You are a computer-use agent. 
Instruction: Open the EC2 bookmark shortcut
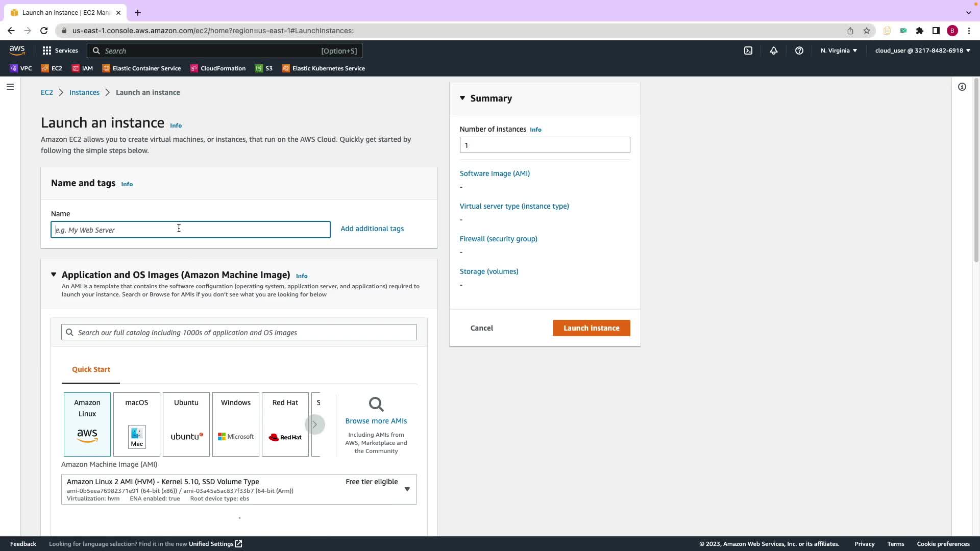click(52, 68)
